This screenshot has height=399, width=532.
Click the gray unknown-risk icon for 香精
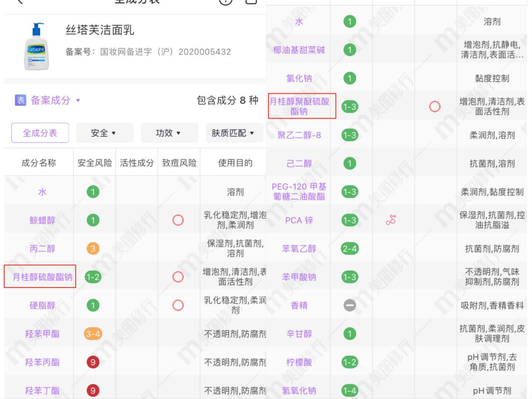tap(350, 306)
